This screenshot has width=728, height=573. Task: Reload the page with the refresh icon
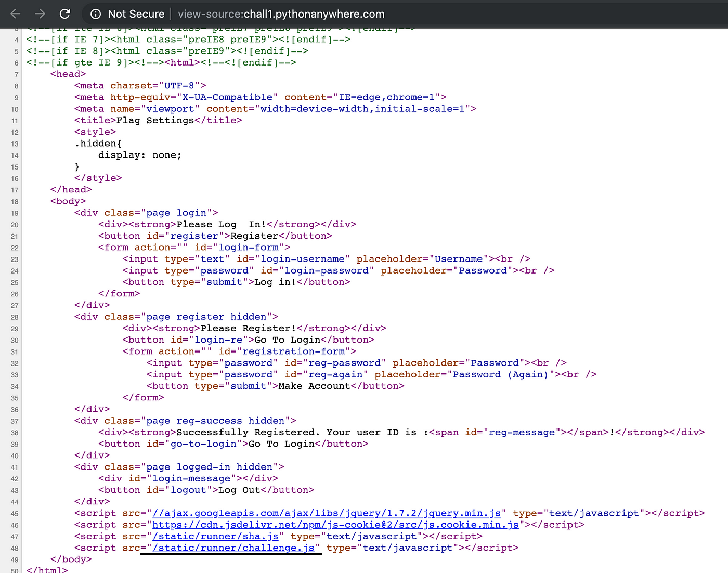(65, 14)
